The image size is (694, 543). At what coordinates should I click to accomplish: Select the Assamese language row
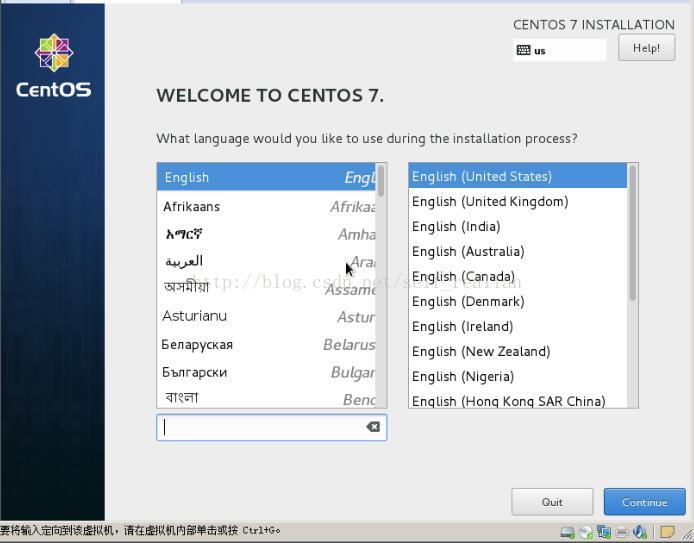(x=266, y=289)
